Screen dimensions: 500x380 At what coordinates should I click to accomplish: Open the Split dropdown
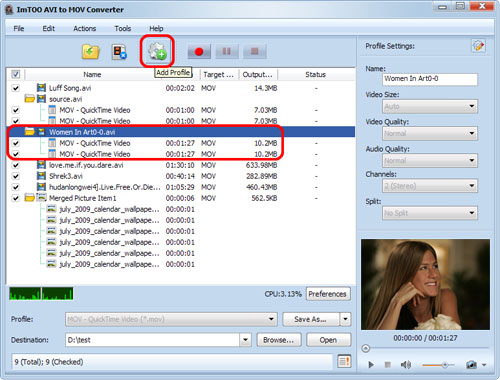coord(430,213)
